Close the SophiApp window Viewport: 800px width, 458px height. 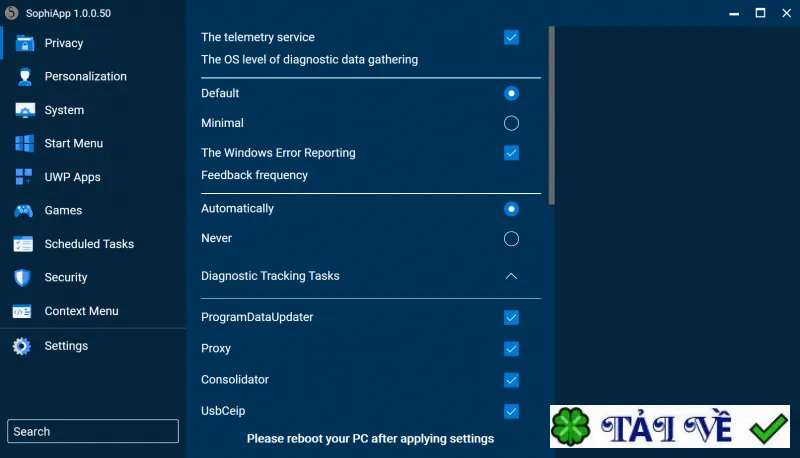click(x=786, y=13)
